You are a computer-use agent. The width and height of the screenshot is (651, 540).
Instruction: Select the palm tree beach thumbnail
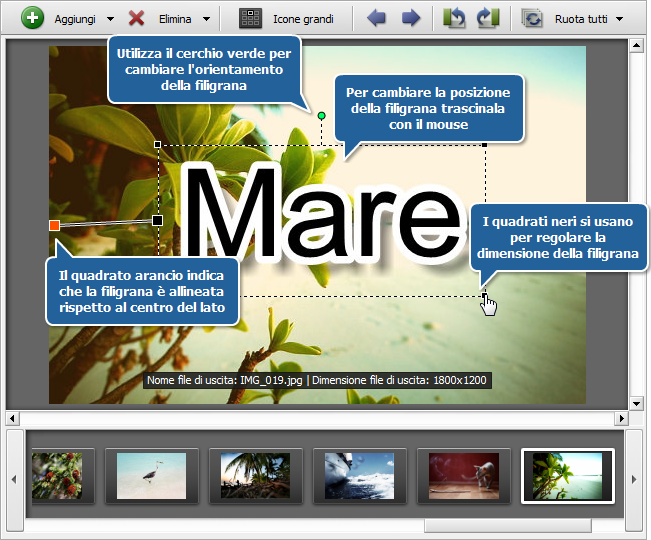point(255,475)
